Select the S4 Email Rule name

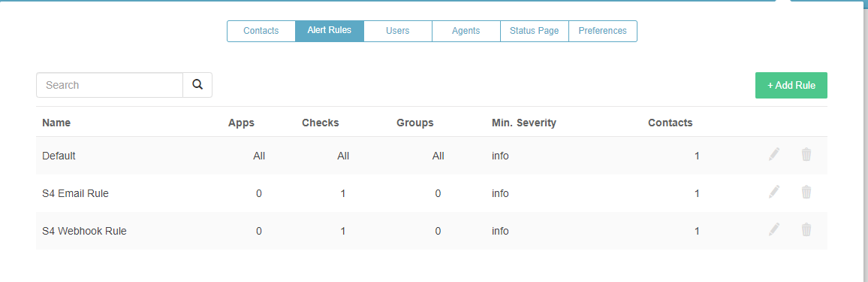[x=75, y=193]
